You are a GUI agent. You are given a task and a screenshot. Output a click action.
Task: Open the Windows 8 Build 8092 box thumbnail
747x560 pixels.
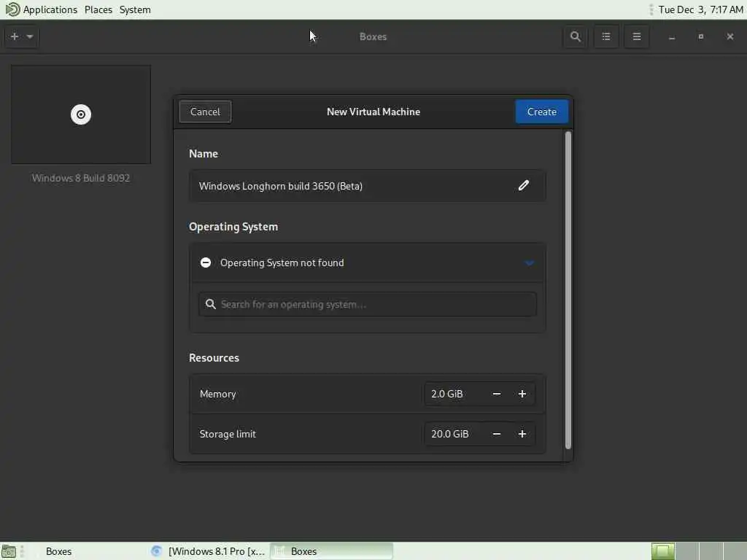(81, 114)
